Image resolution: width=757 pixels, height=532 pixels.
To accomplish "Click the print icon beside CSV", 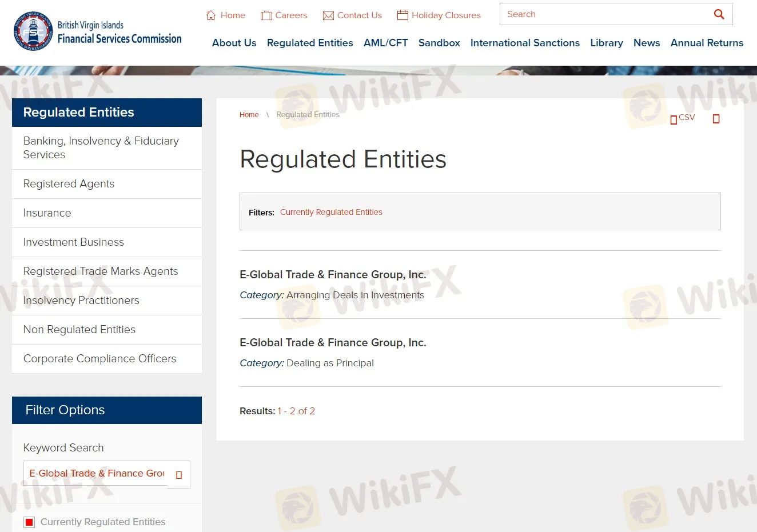I will click(716, 119).
